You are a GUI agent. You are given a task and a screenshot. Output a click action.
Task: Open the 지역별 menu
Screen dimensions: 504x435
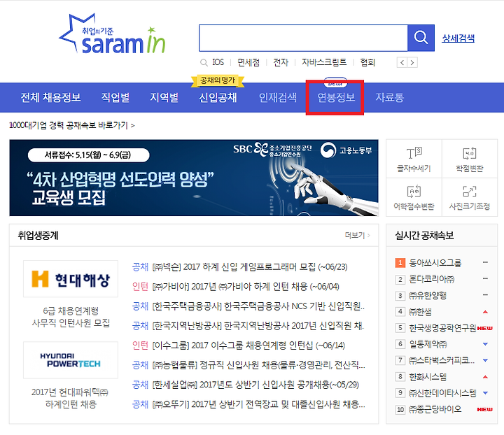[164, 97]
